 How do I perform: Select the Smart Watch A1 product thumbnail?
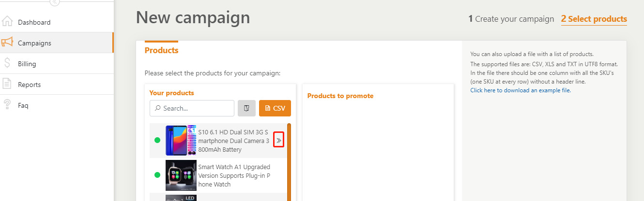(181, 175)
